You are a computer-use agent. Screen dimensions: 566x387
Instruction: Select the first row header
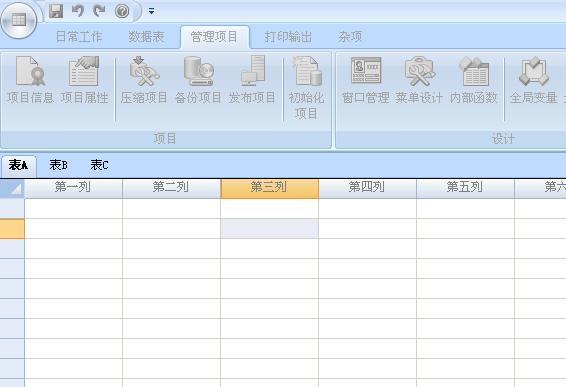coord(12,208)
